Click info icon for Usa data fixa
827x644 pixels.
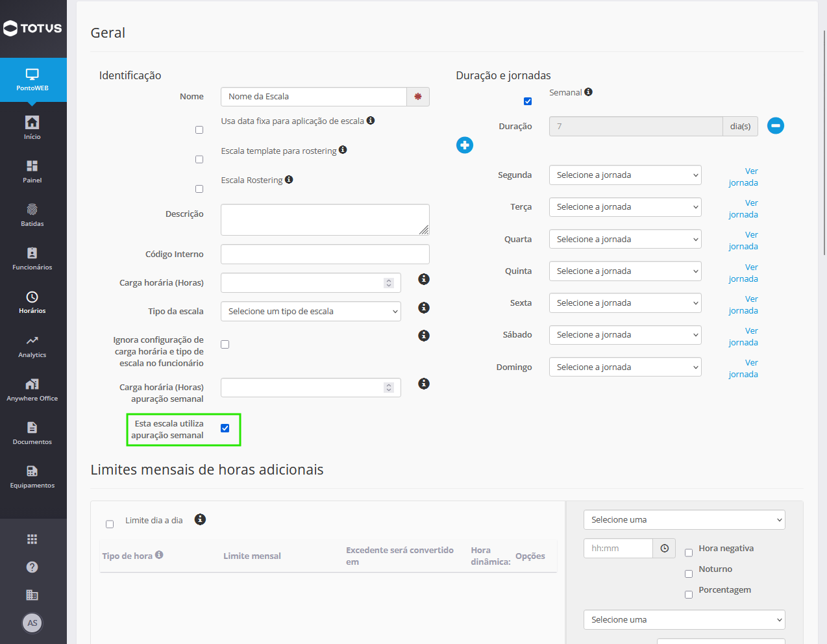point(371,121)
